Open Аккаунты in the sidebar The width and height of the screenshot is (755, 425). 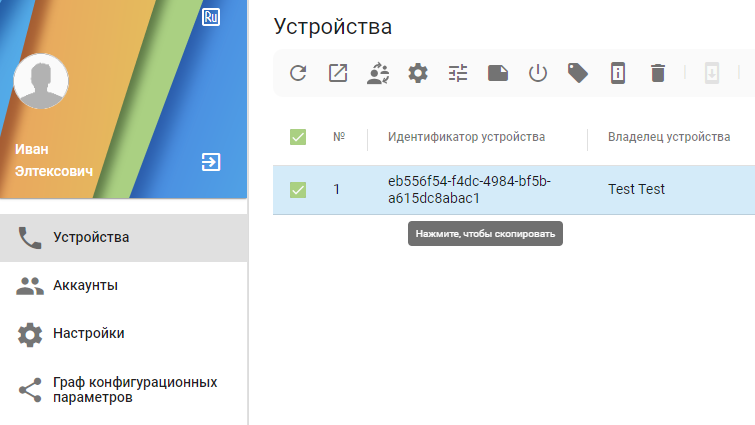[x=124, y=286]
